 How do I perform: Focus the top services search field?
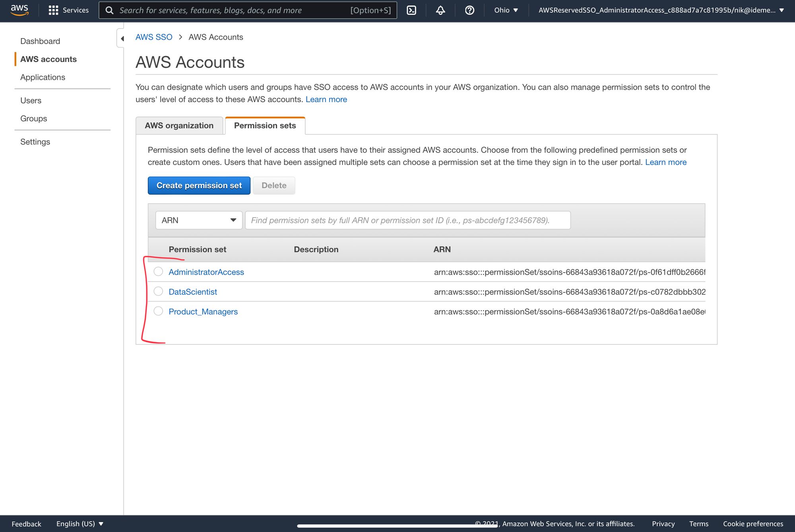tap(248, 10)
